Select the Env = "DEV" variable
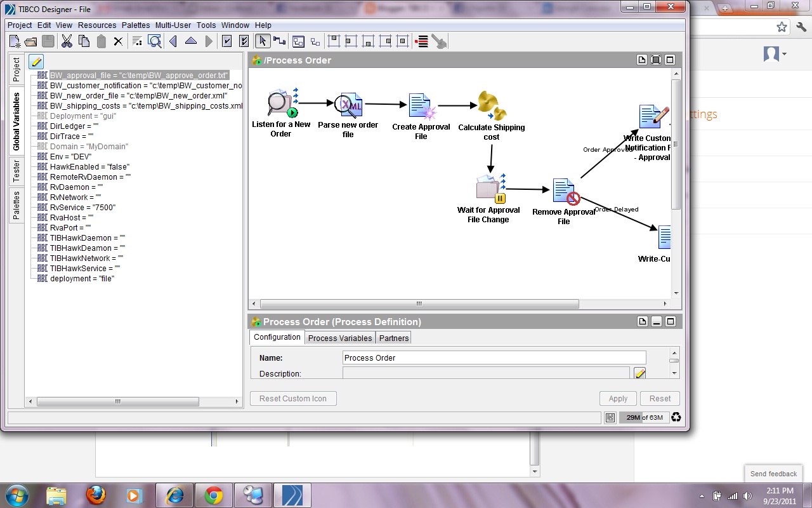The image size is (812, 508). pos(70,157)
